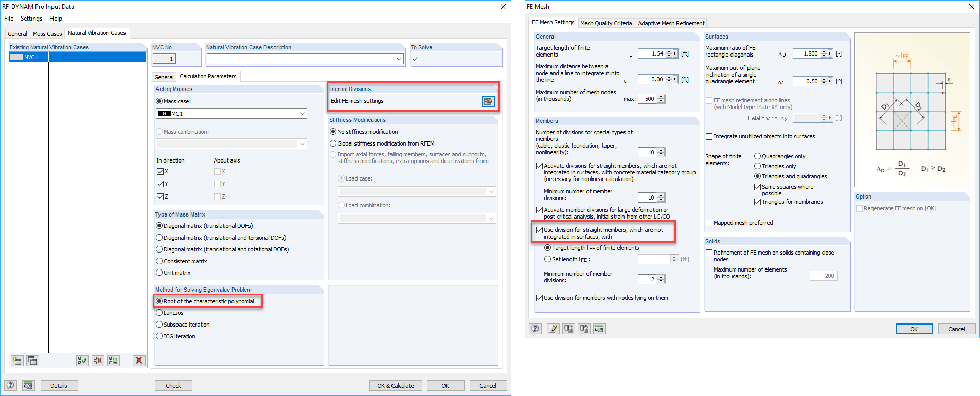Viewport: 980px width, 396px height.
Task: Uncheck In direction X mass checkbox
Action: 160,172
